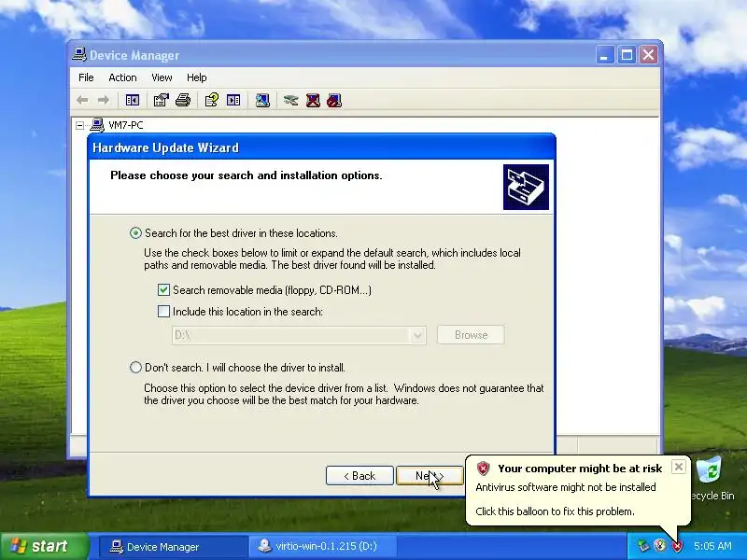Open Properties from the Device Manager toolbar

coord(161,100)
